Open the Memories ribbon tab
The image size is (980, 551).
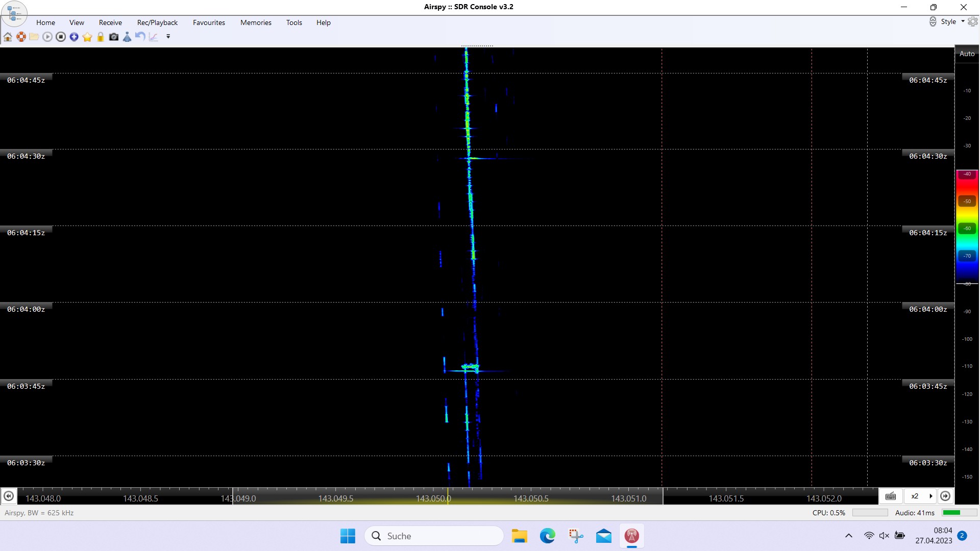[x=256, y=22]
